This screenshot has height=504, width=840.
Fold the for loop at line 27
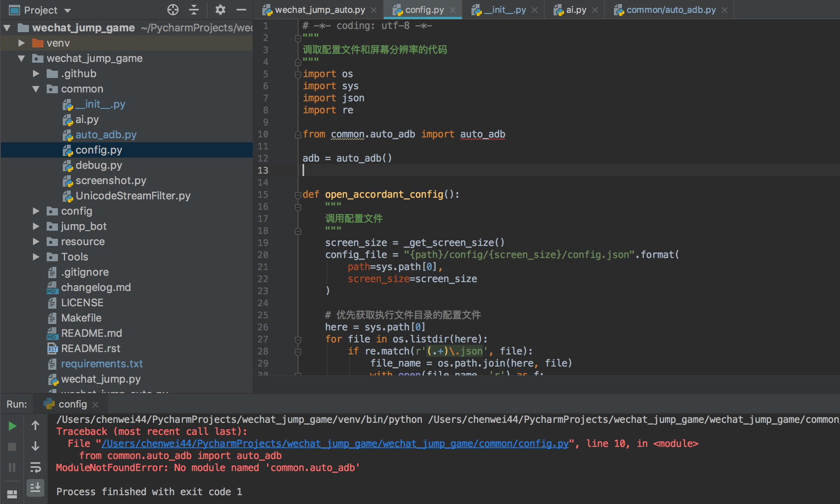[298, 340]
